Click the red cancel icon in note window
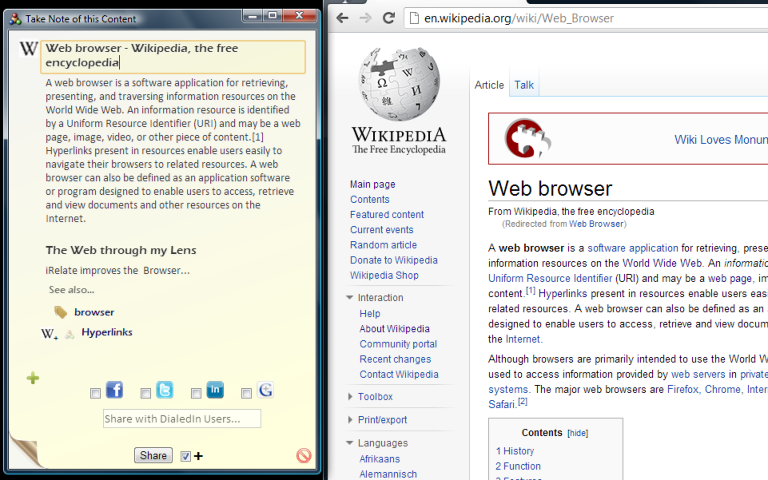The height and width of the screenshot is (480, 768). 304,456
